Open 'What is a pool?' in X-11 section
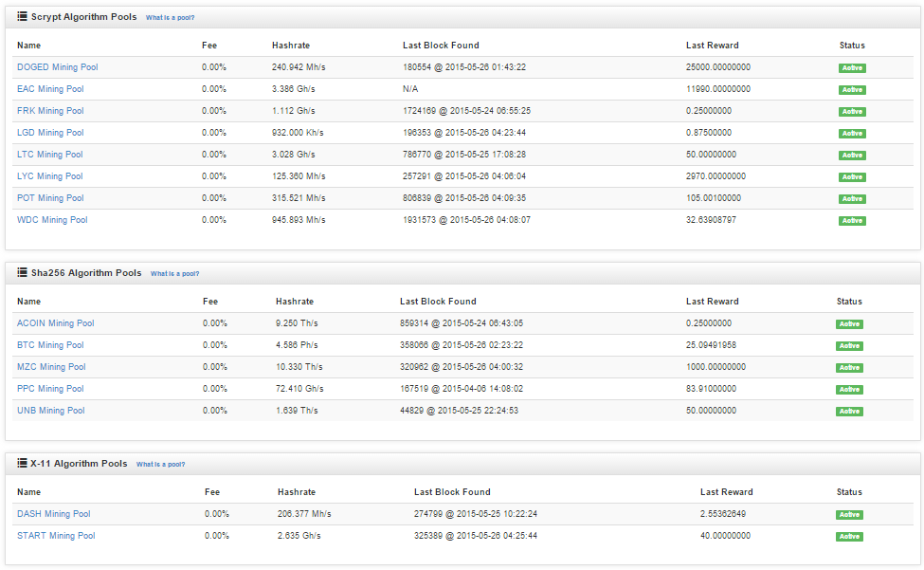Image resolution: width=924 pixels, height=570 pixels. (x=160, y=465)
